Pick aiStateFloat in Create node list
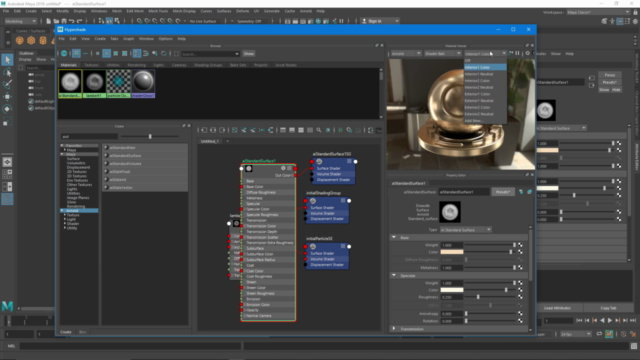640x360 pixels. (145, 172)
